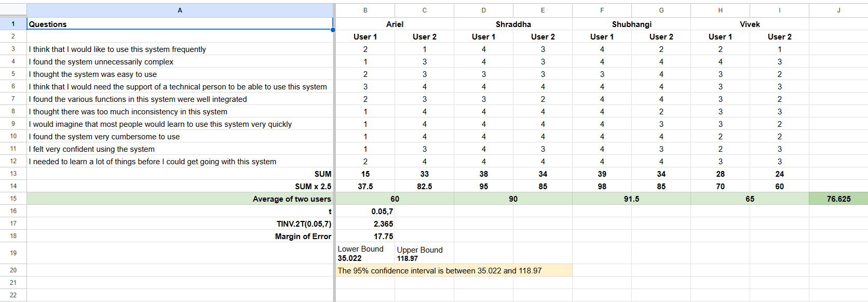
Task: Click the SUM label cell
Action: coord(180,174)
